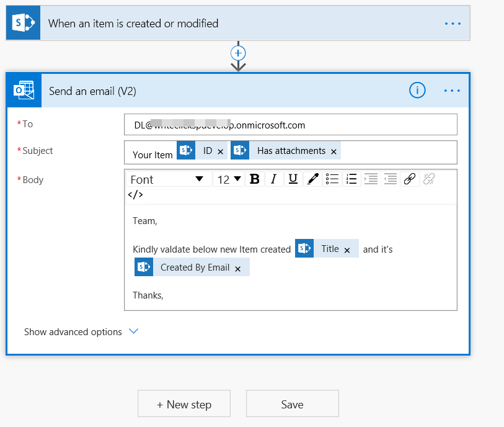
Task: Open the Send an email ellipsis menu
Action: 452,90
